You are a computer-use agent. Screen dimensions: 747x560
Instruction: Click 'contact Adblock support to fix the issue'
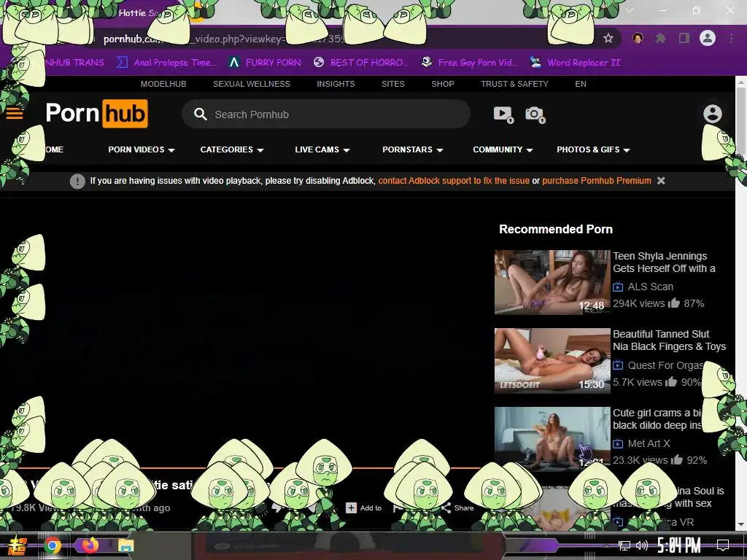454,181
